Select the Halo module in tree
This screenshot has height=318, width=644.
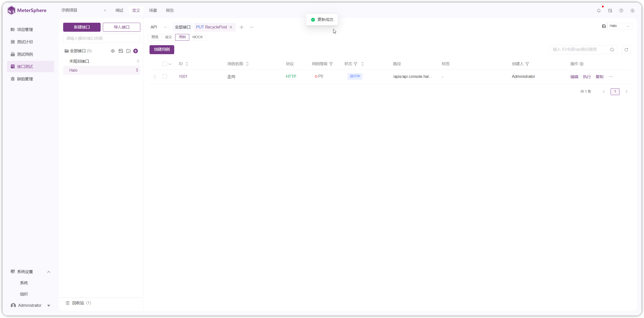pyautogui.click(x=102, y=70)
